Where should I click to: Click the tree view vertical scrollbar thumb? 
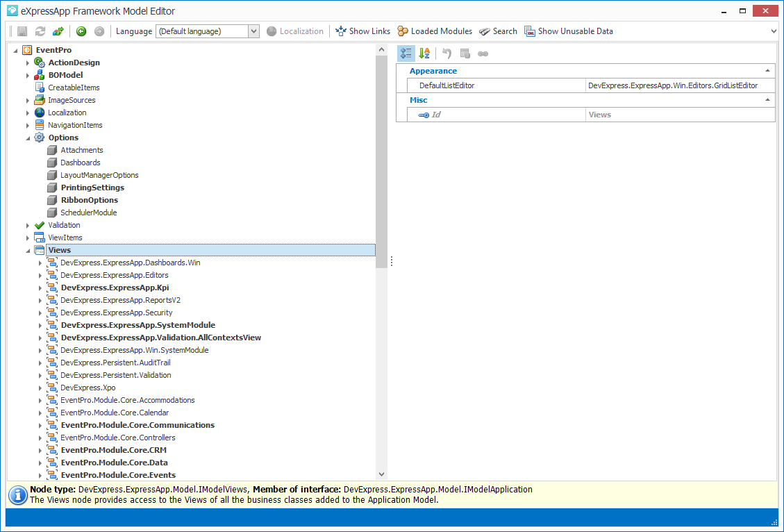[381, 162]
